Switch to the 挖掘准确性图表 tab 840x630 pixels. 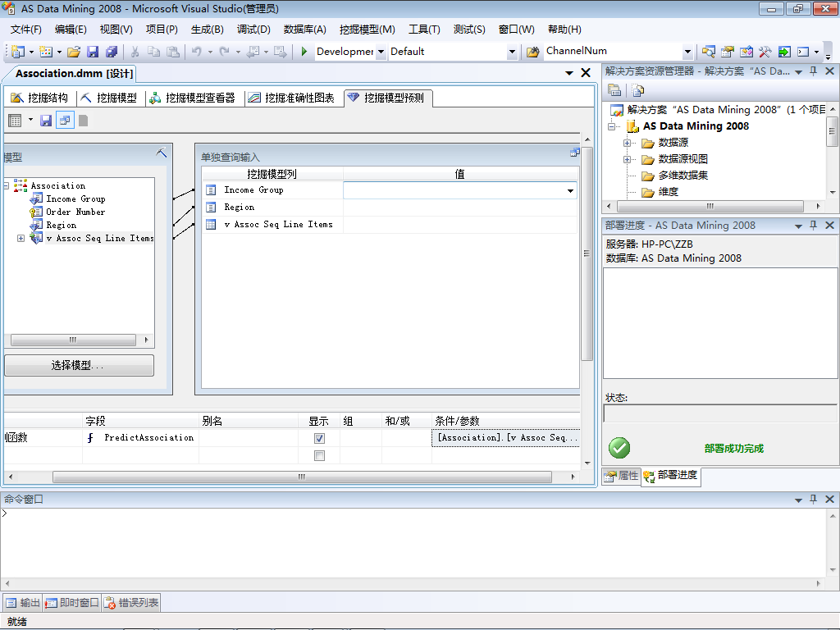(292, 98)
